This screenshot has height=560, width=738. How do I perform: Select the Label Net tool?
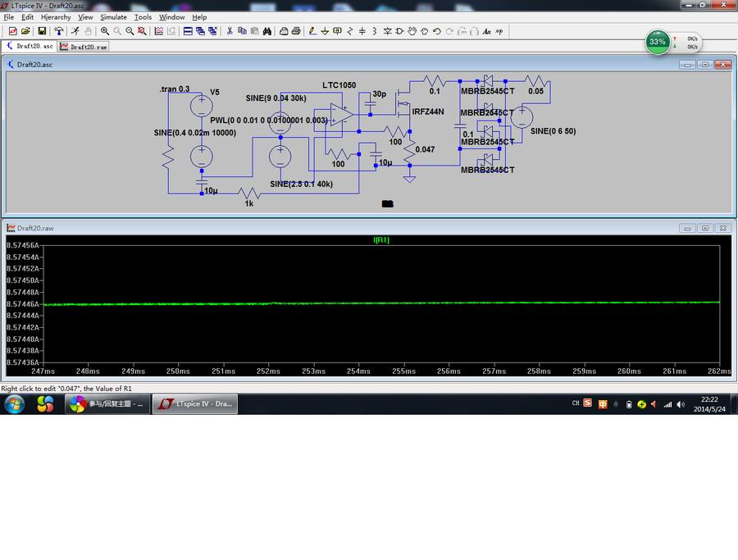[x=337, y=31]
